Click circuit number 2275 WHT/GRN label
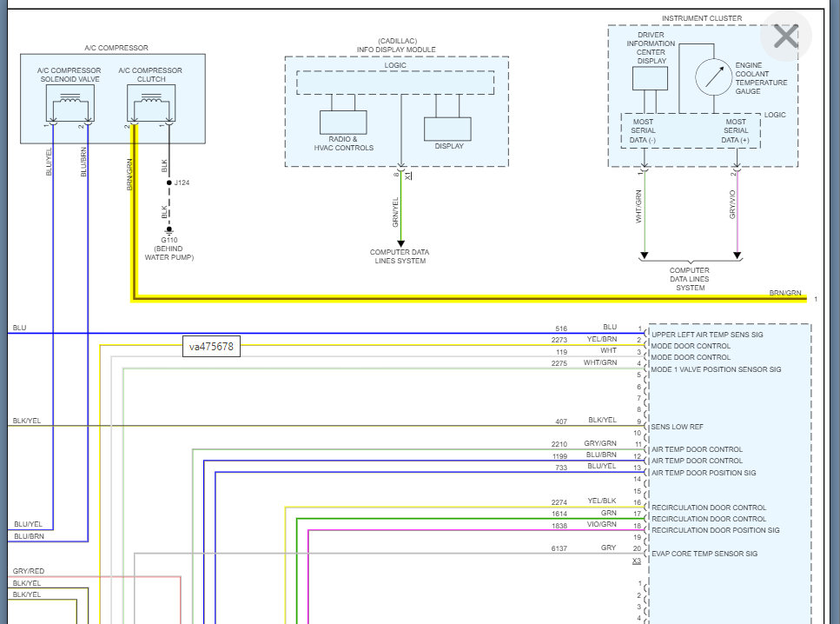 [559, 363]
